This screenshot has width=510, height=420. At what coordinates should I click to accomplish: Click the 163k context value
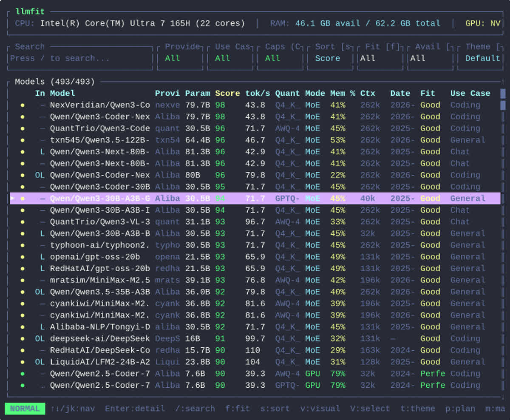(x=370, y=350)
